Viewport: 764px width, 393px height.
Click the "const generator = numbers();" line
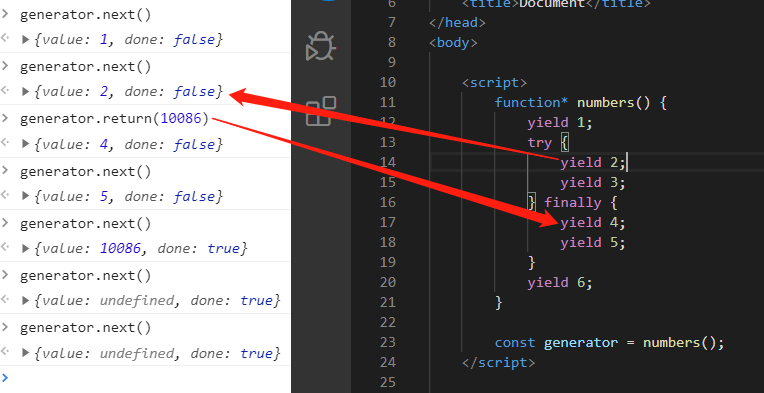(x=610, y=342)
